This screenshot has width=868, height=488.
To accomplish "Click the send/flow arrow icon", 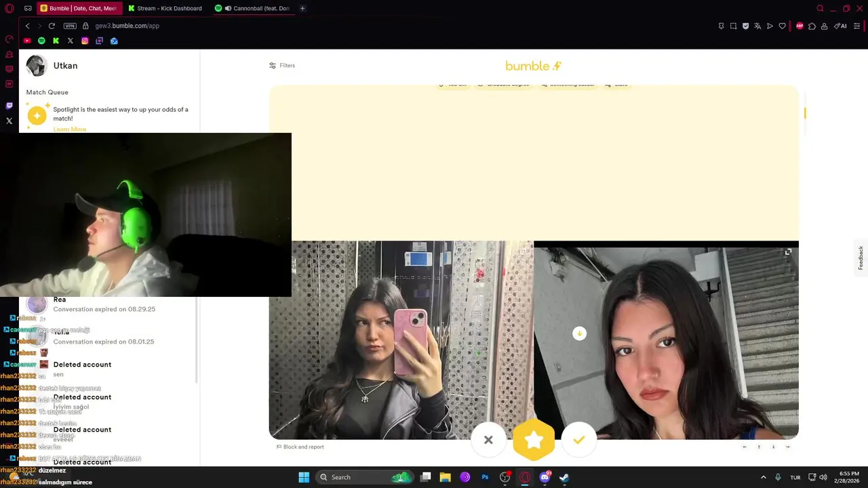I will point(770,26).
